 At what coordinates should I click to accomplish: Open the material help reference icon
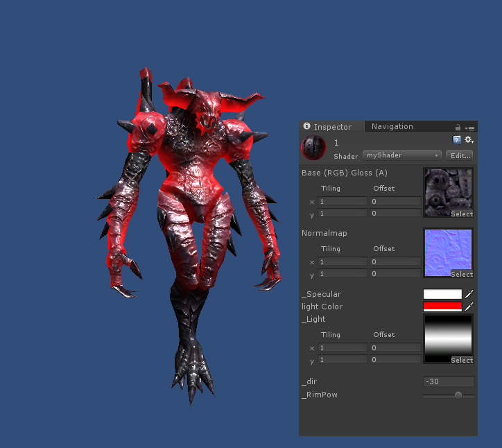[457, 140]
